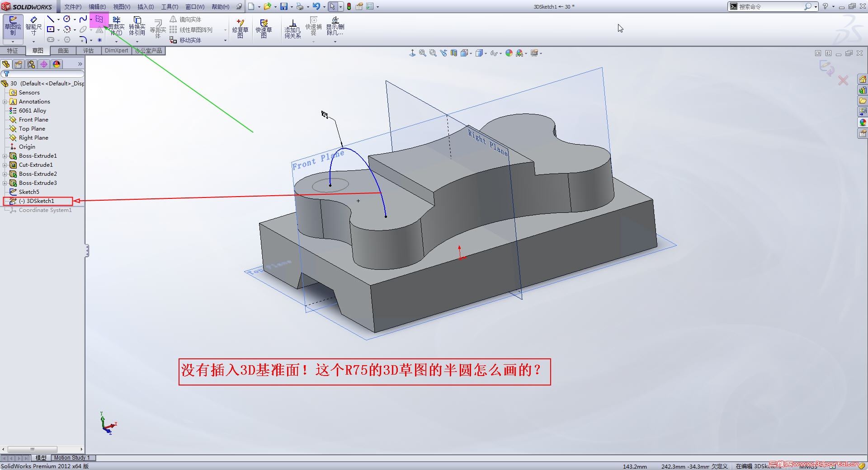The width and height of the screenshot is (868, 470).
Task: Switch to the 特征 Features tab
Action: click(x=13, y=51)
